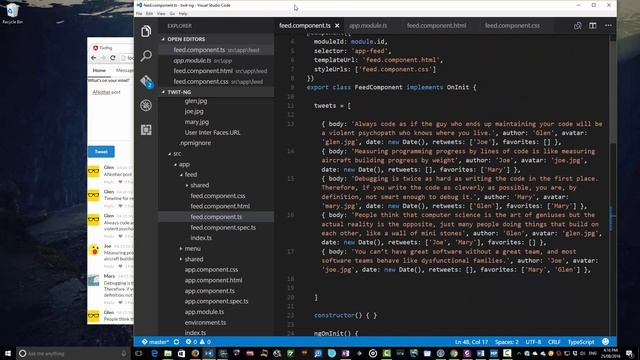Open the View menu

click(x=161, y=13)
